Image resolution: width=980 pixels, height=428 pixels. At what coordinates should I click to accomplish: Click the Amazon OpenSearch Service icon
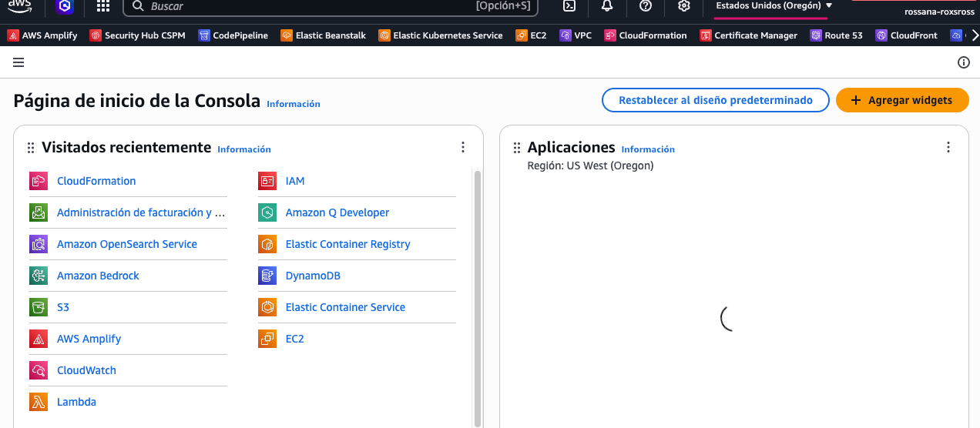click(x=39, y=244)
